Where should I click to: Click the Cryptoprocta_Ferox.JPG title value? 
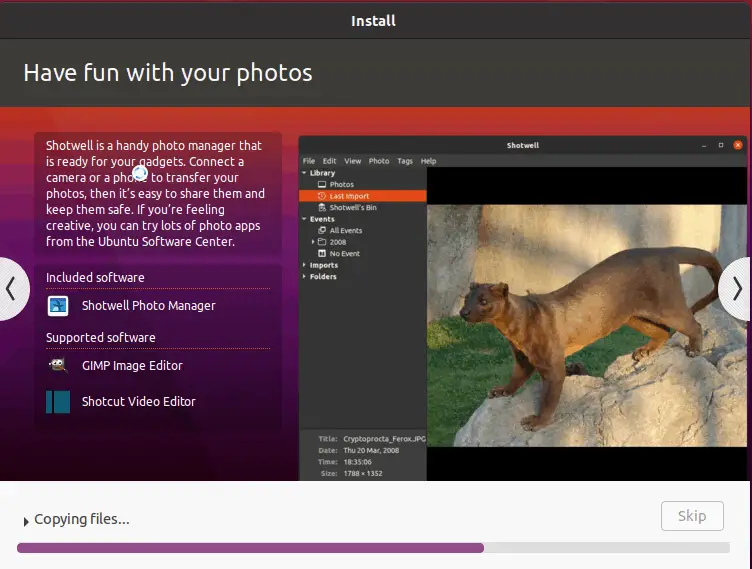tap(385, 439)
